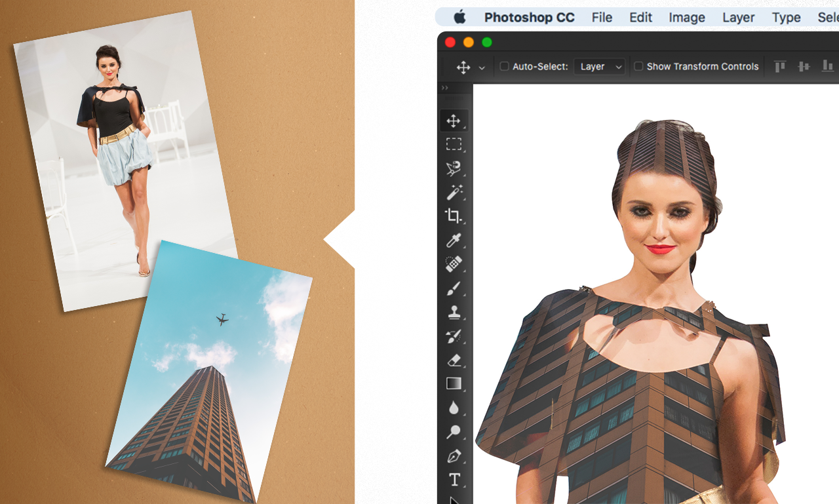Viewport: 839px width, 504px height.
Task: Select the Lasso tool in the toolbar
Action: (x=454, y=168)
